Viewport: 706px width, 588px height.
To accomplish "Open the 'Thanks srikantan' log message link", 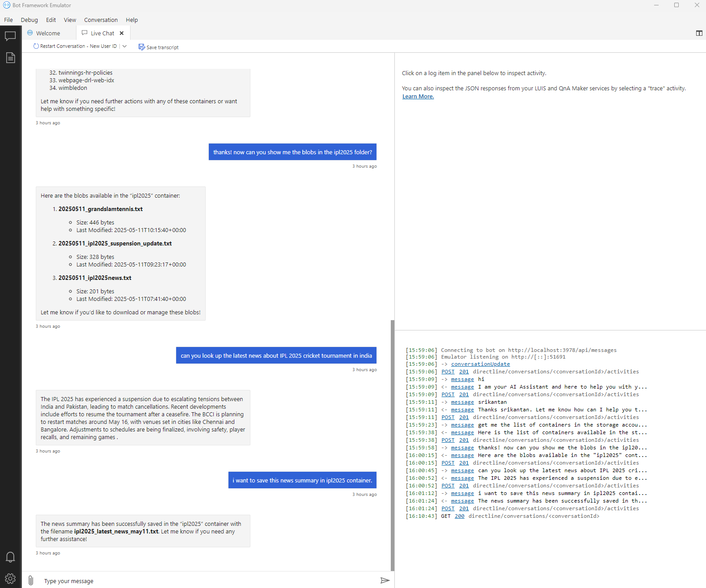I will point(462,410).
